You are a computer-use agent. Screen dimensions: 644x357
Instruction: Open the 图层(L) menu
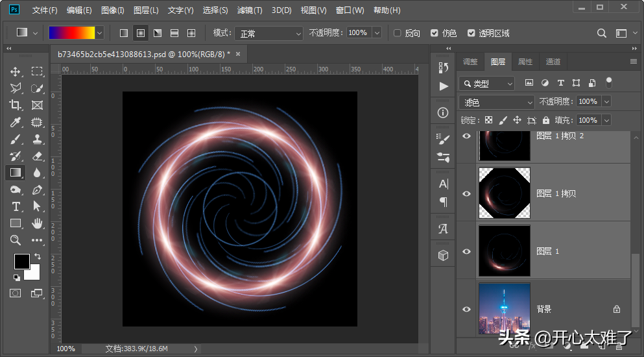pos(146,10)
